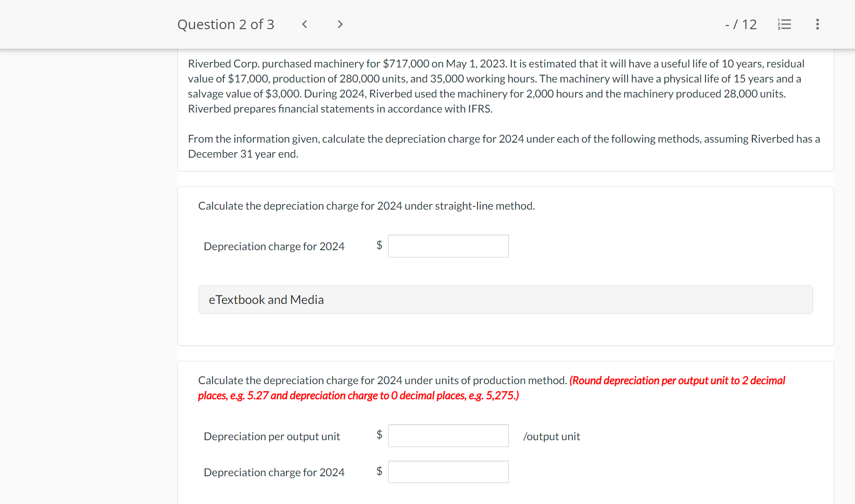The height and width of the screenshot is (504, 855).
Task: Click the Question 2 of 3 header
Action: tap(226, 24)
